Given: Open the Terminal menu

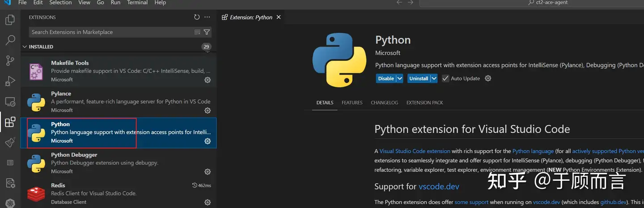Looking at the screenshot, I should pyautogui.click(x=138, y=3).
